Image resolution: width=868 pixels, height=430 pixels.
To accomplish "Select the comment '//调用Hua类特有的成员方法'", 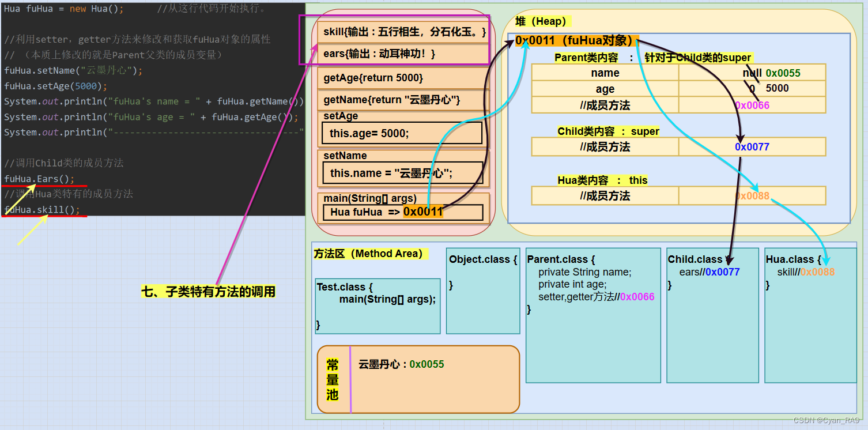I will coord(69,194).
